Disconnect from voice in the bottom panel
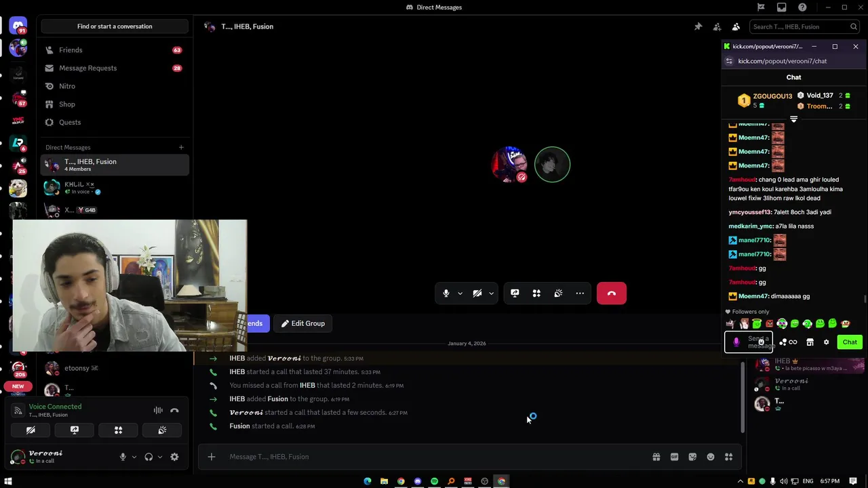The image size is (868, 488). click(174, 410)
